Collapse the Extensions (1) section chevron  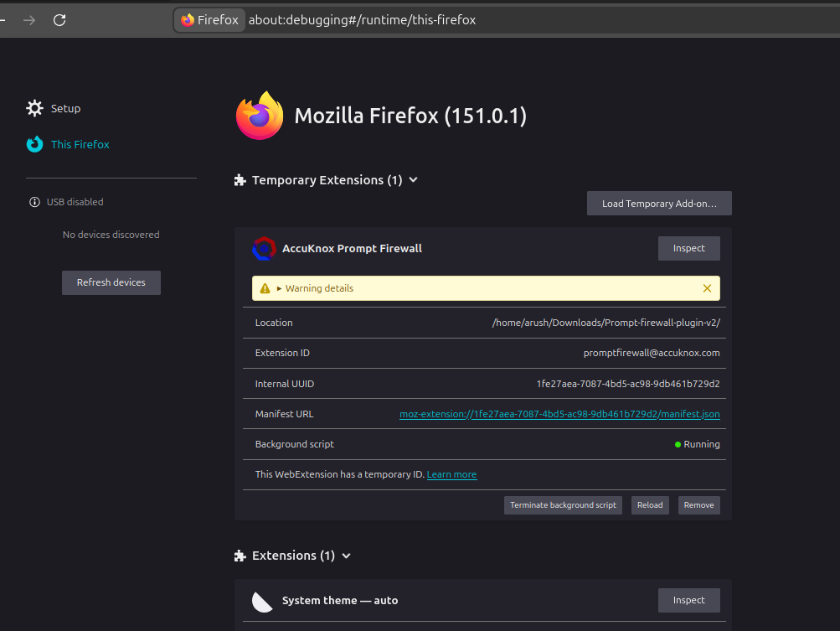tap(346, 556)
